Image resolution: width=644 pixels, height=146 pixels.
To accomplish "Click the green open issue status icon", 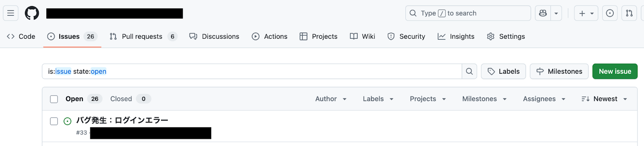I will (68, 121).
